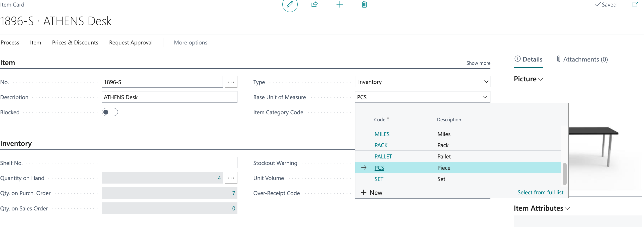Open the Prices & Discounts menu
The height and width of the screenshot is (227, 644).
click(x=75, y=43)
